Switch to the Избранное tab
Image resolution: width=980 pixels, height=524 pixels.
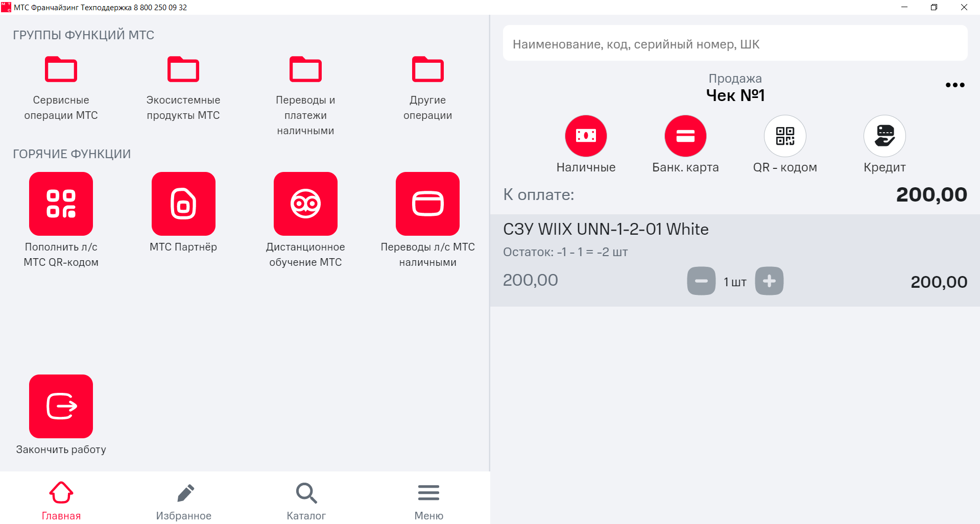coord(184,501)
